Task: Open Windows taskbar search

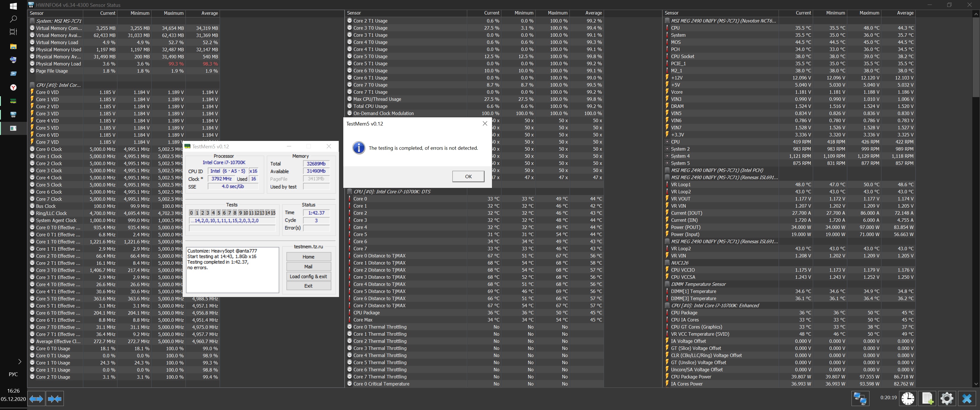Action: click(x=13, y=19)
